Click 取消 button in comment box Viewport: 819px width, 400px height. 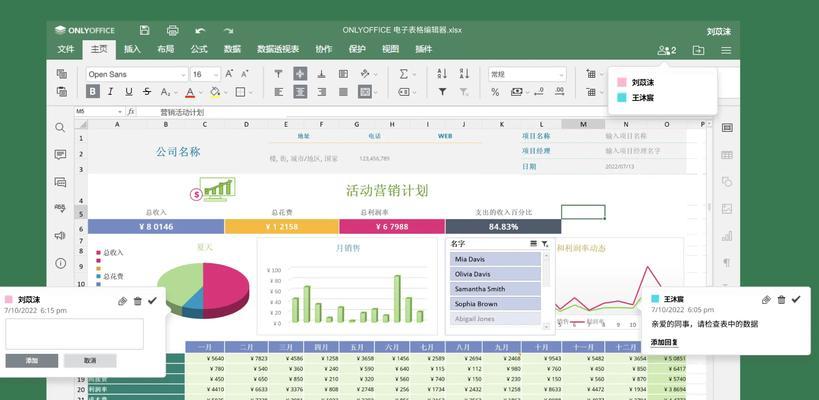pyautogui.click(x=90, y=361)
